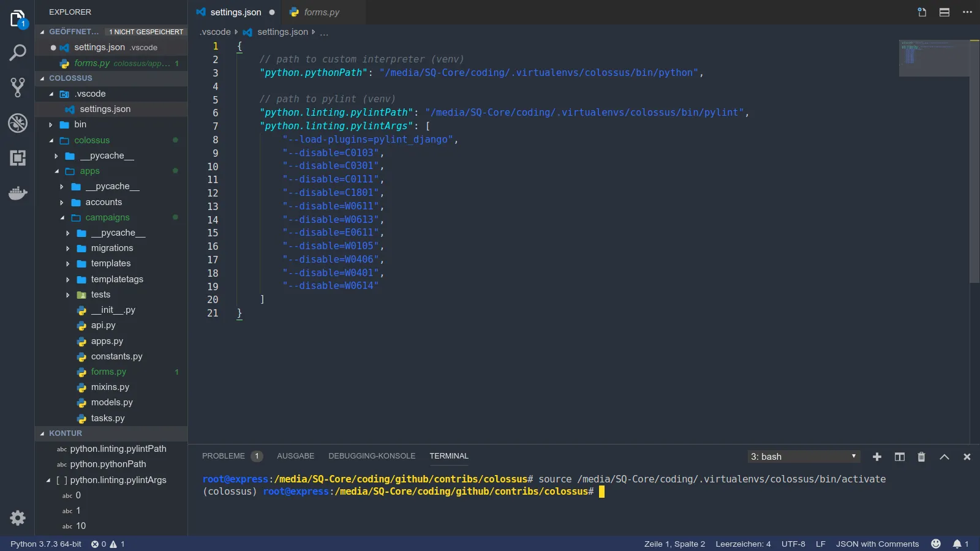Select the TERMINAL panel tab

(449, 456)
